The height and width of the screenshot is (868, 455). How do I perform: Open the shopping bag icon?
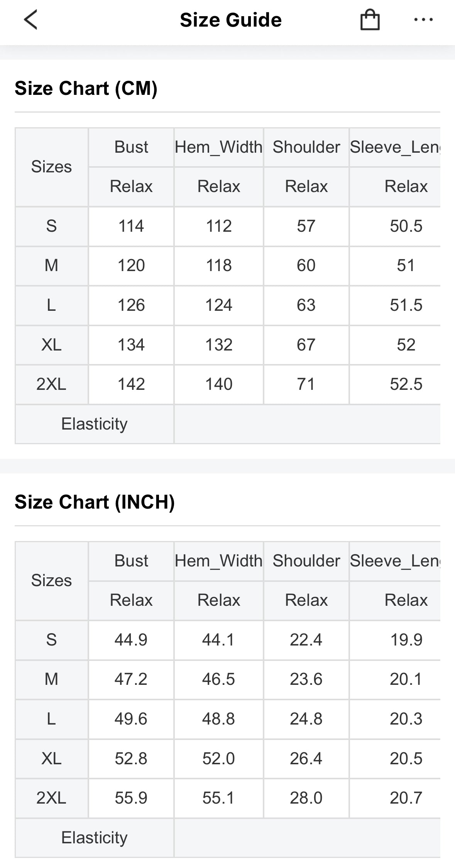pos(370,20)
